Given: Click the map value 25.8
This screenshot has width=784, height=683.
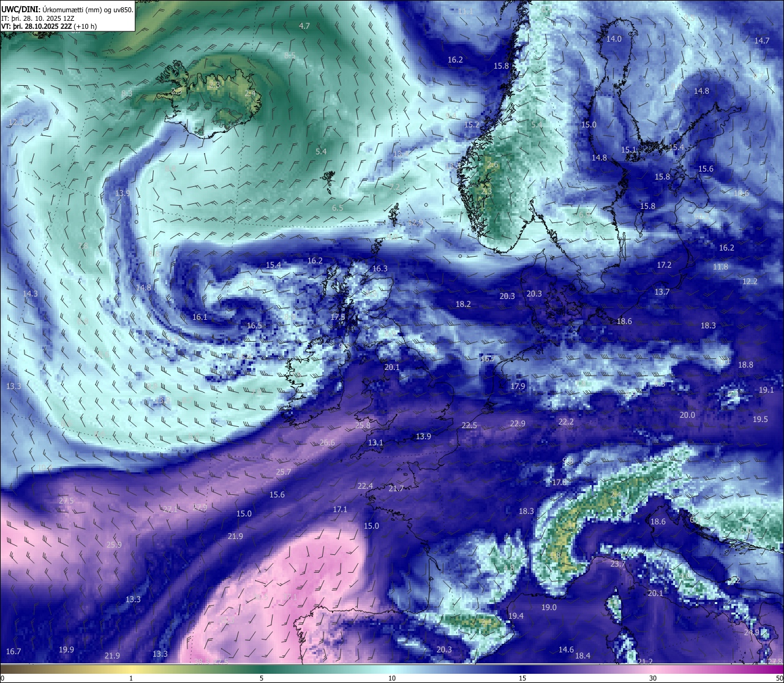Looking at the screenshot, I should pos(363,425).
